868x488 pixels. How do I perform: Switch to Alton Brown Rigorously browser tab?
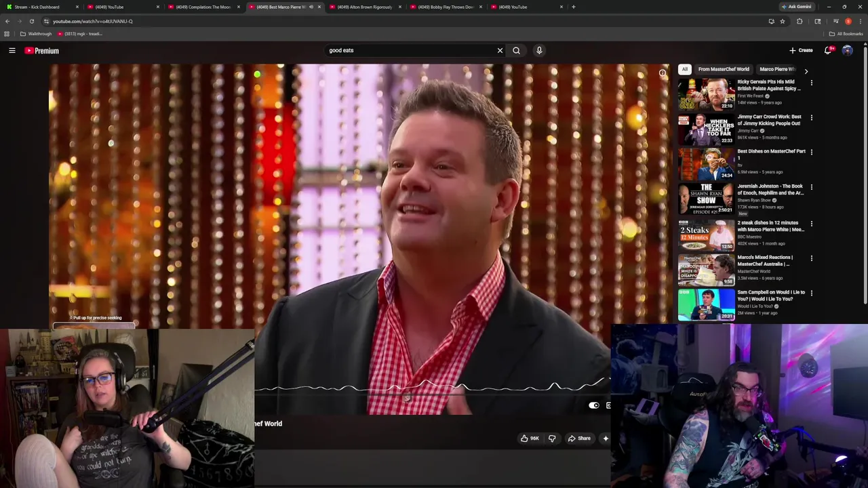[x=365, y=7]
